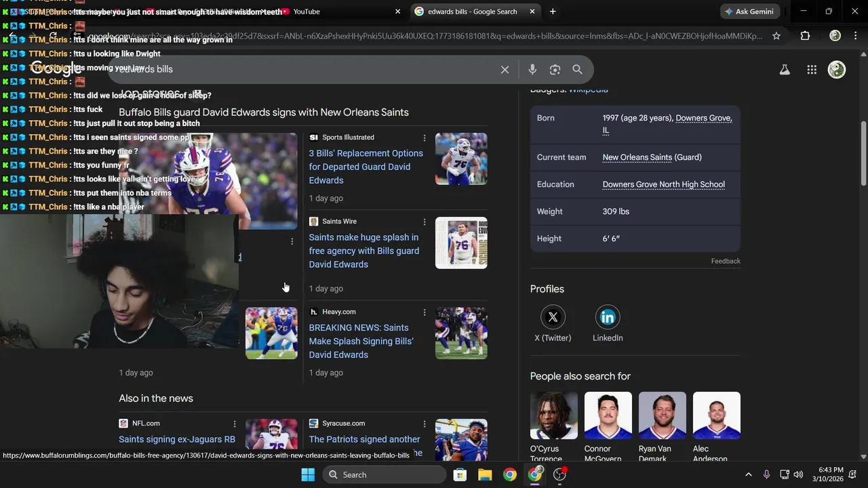Open the X (Twitter) profile icon

[553, 317]
